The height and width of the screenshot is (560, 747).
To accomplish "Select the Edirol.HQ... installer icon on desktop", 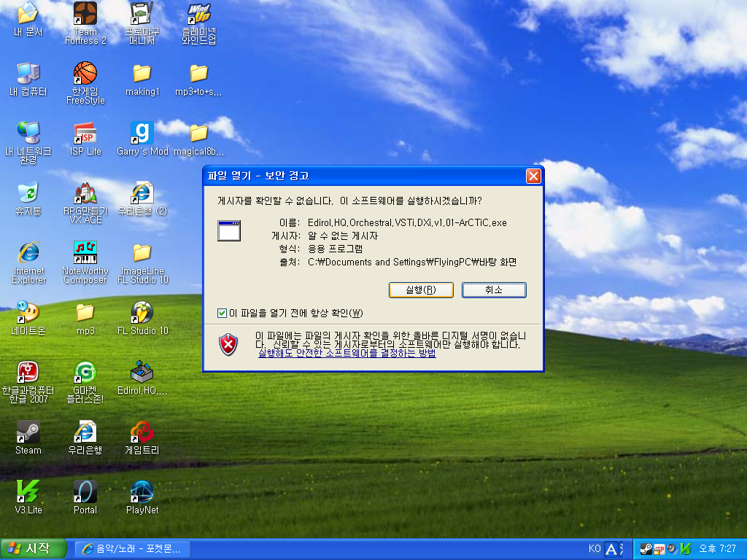I will pos(142,378).
